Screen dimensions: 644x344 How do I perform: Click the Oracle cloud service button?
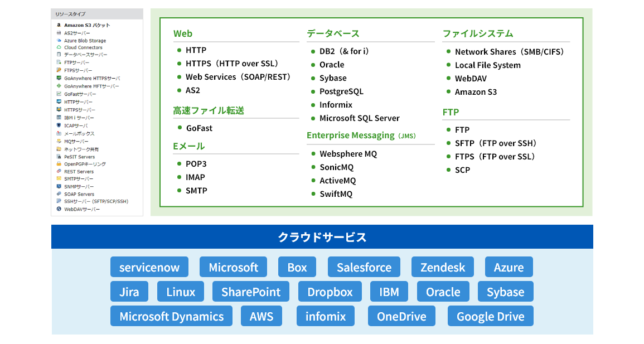pos(443,292)
